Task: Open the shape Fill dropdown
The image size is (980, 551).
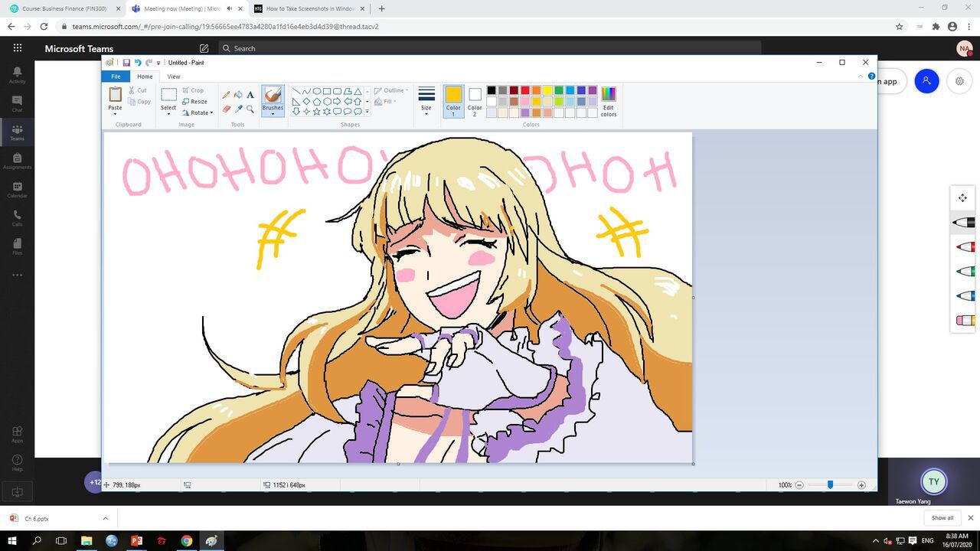Action: coord(385,101)
